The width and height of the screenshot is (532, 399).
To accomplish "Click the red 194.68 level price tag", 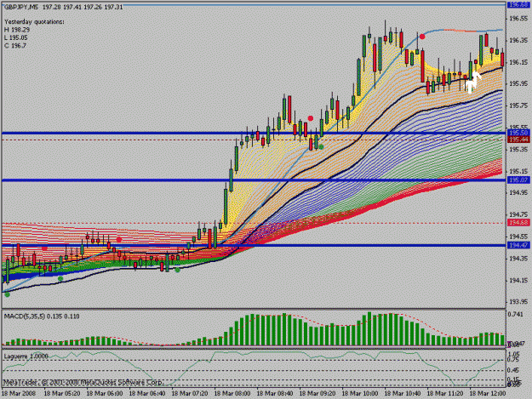I will [518, 222].
